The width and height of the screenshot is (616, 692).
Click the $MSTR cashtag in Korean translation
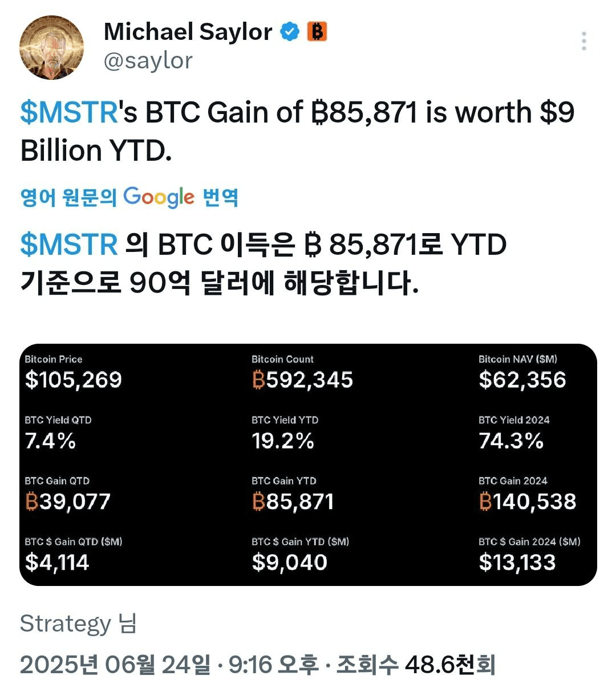[69, 245]
